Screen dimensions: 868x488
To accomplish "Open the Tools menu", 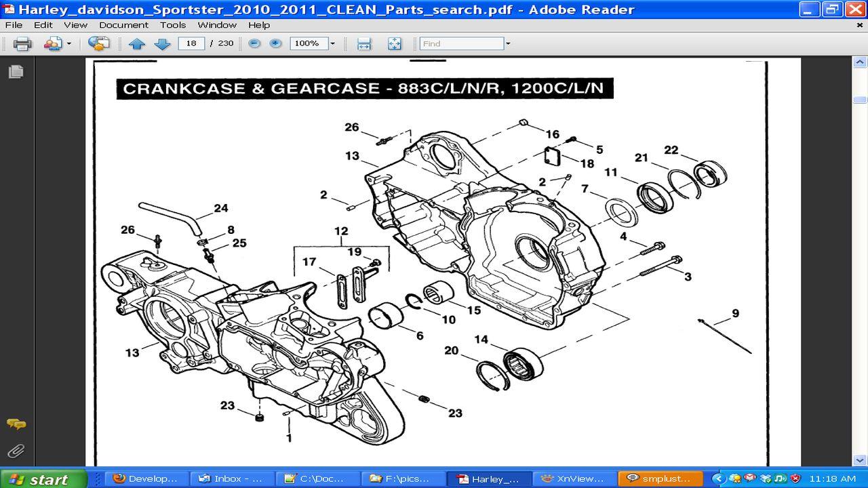I will tap(173, 25).
